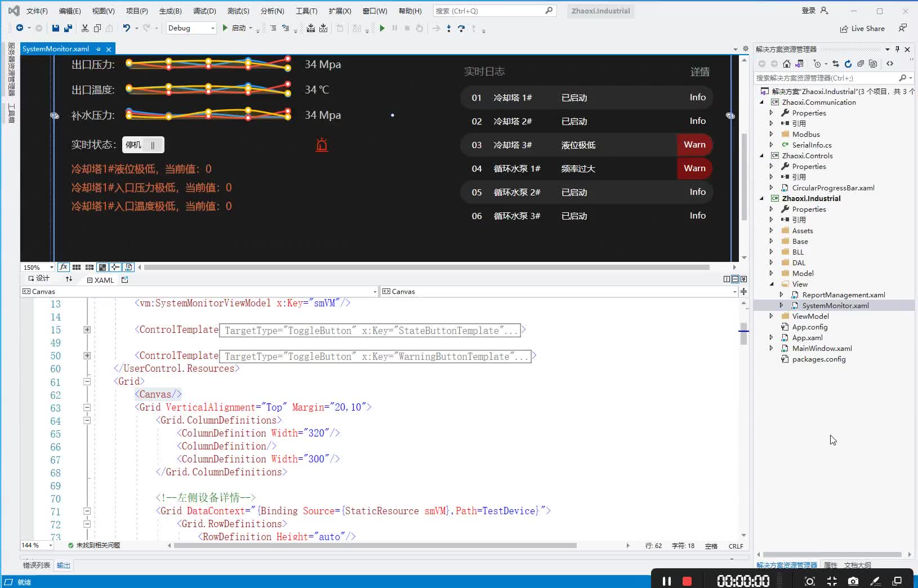Click the Live Share icon

coord(844,29)
